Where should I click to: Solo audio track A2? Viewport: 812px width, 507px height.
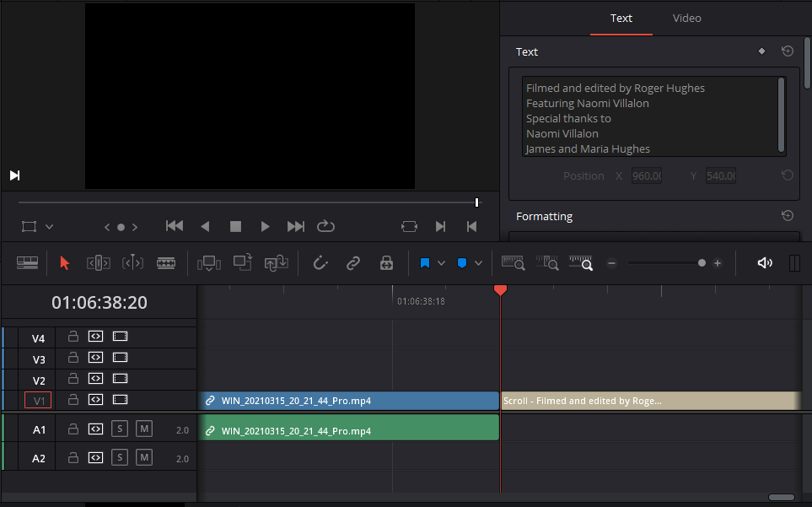click(120, 457)
